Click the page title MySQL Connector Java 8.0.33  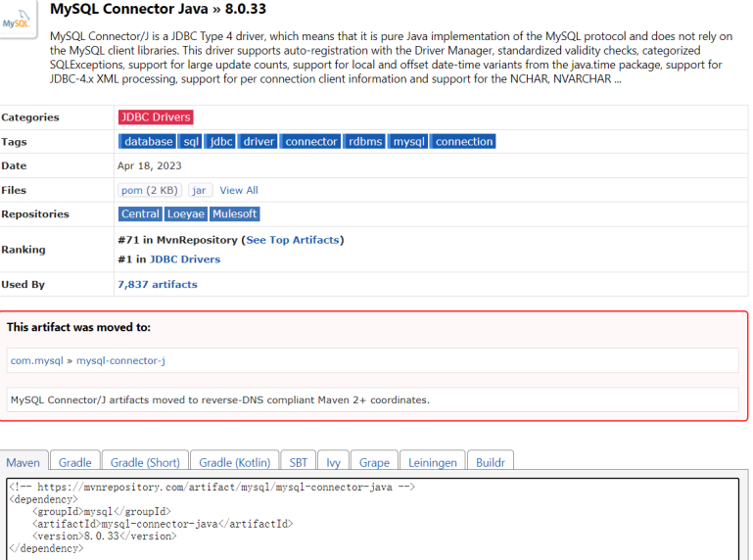(x=158, y=9)
